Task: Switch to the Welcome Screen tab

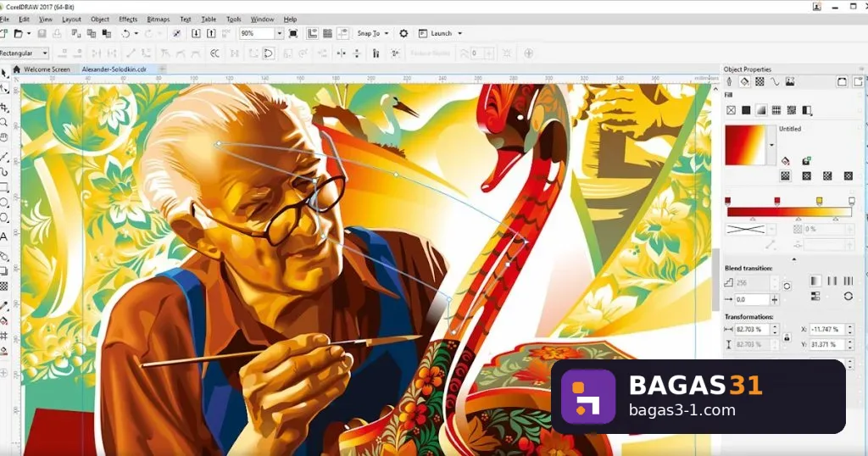Action: click(47, 70)
